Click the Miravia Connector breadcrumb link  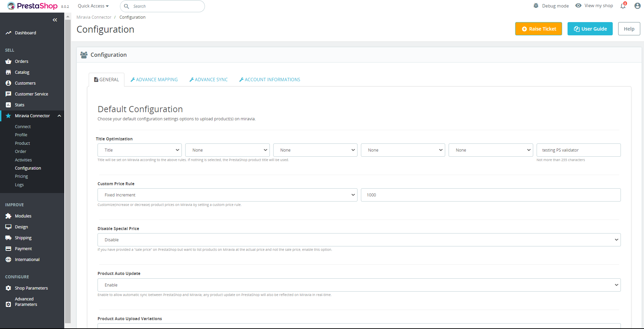[94, 17]
